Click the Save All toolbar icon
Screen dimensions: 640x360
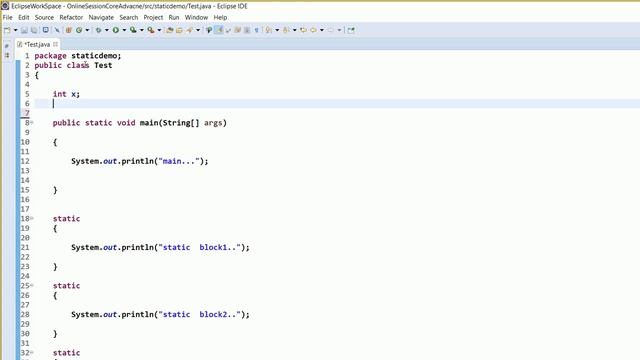(34, 30)
